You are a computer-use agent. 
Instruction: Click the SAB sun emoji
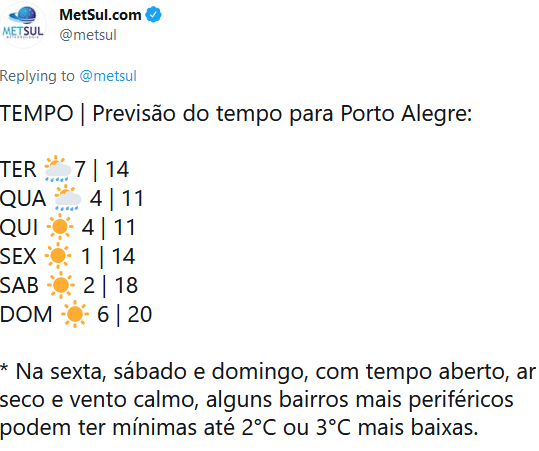pyautogui.click(x=61, y=285)
